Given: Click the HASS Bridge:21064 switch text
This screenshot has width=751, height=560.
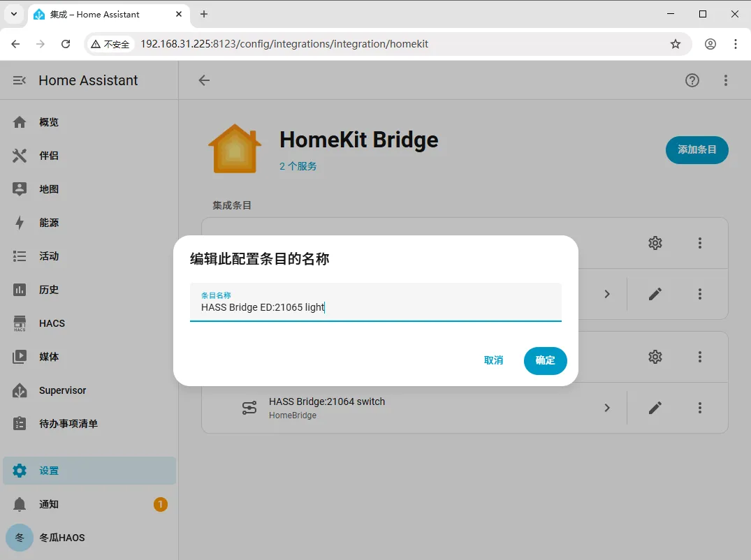Looking at the screenshot, I should pyautogui.click(x=327, y=401).
